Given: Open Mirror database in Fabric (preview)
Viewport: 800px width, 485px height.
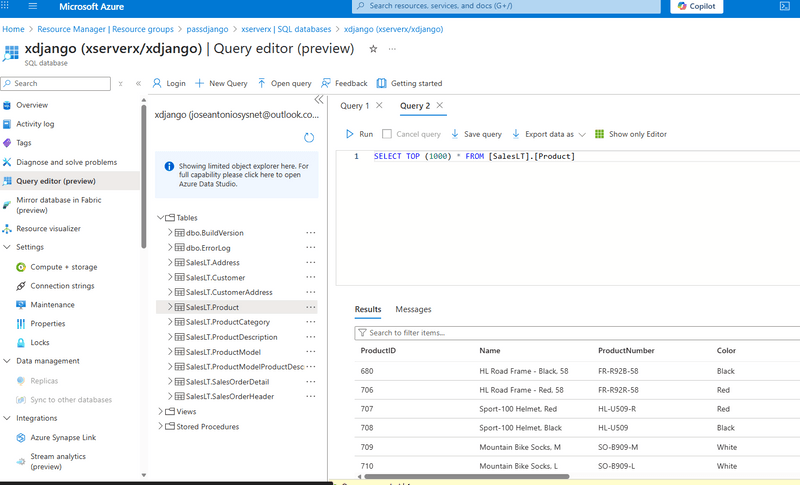Looking at the screenshot, I should click(x=59, y=205).
